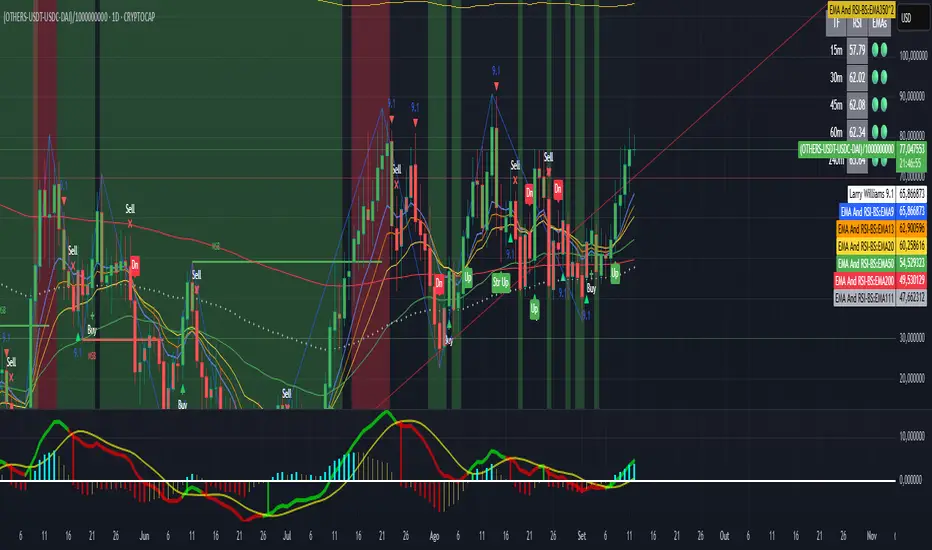This screenshot has width=932, height=550.
Task: Click the Jul label on time axis
Action: 287,536
